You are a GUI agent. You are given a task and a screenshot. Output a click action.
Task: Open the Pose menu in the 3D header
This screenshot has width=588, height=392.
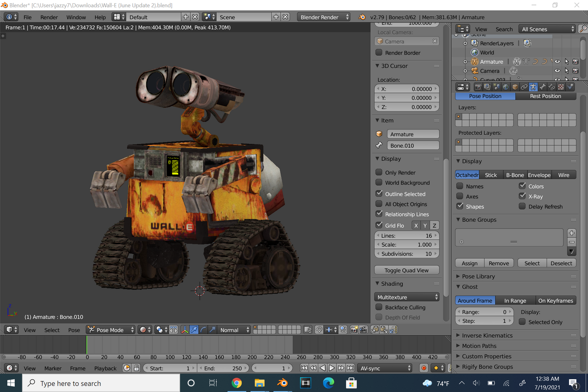74,330
